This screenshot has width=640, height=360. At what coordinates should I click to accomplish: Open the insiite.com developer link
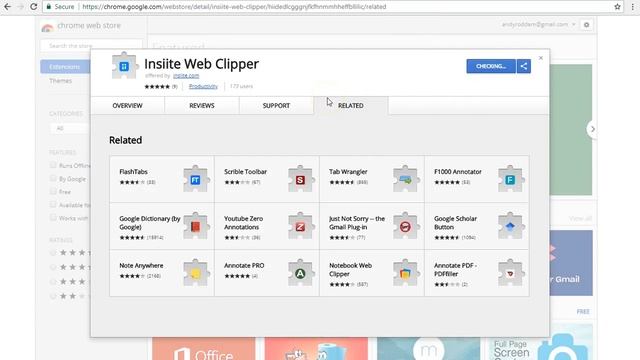(x=186, y=76)
